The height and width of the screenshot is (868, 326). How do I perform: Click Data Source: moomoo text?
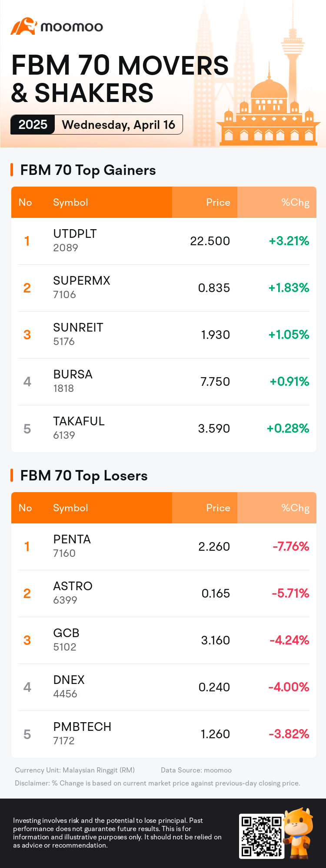(x=196, y=770)
